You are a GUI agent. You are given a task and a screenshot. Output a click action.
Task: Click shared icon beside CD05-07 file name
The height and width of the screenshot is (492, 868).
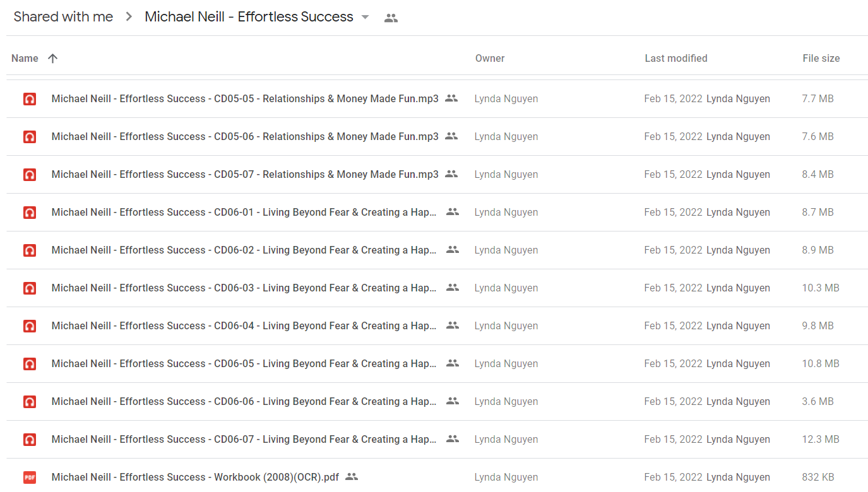point(451,174)
